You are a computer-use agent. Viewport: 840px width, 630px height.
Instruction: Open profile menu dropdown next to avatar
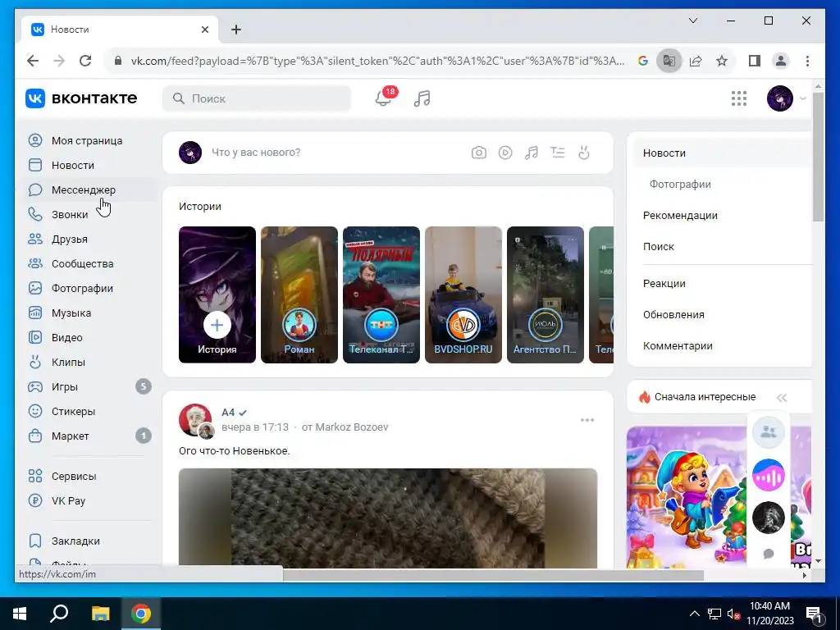(802, 98)
